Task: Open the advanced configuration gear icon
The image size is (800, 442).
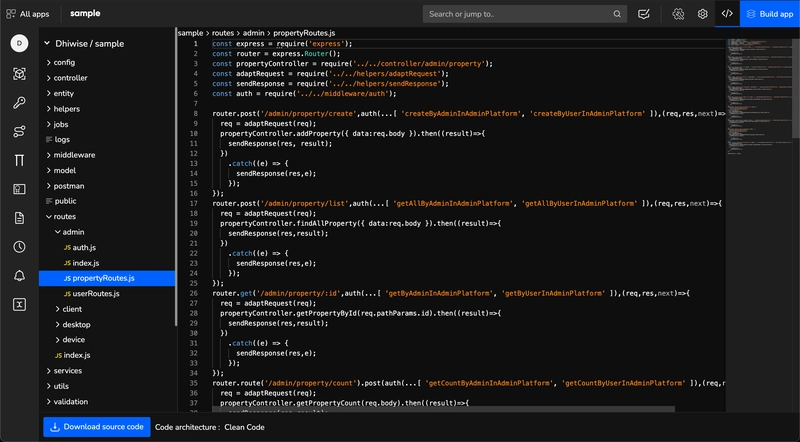Action: (678, 14)
